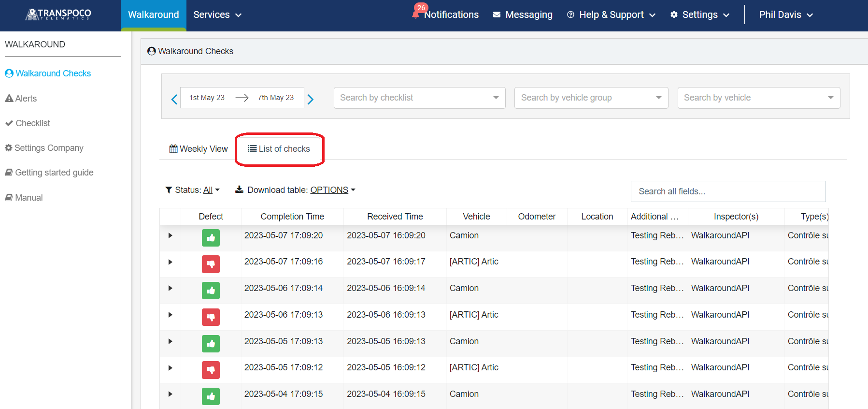Go to next week with right arrow
This screenshot has width=868, height=409.
coord(311,99)
